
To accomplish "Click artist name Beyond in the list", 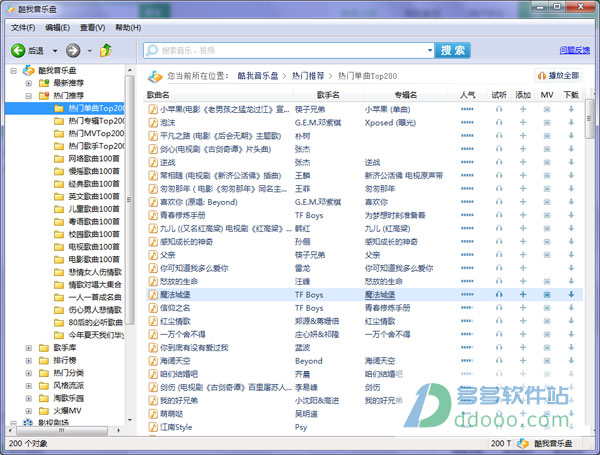I will (309, 361).
